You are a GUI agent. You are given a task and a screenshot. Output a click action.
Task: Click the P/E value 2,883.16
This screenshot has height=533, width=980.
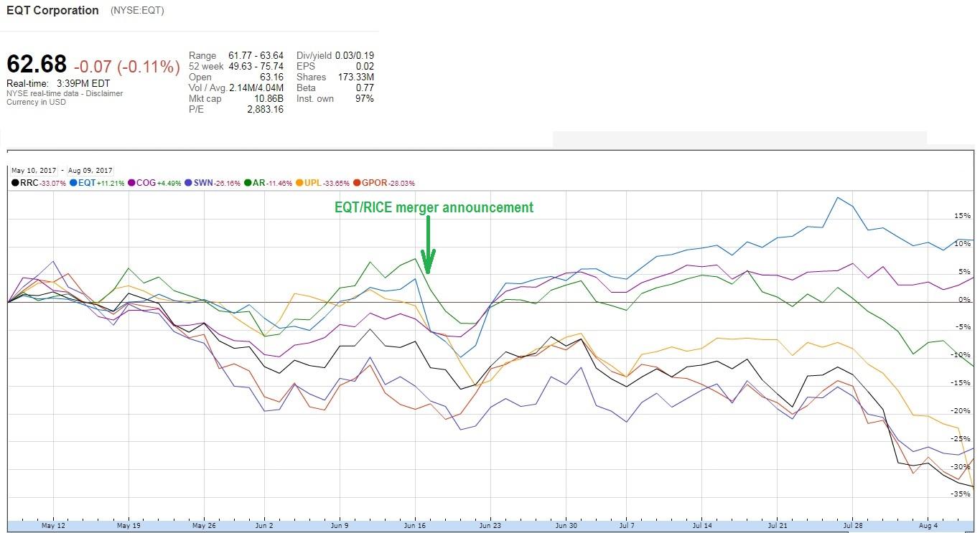pos(264,109)
